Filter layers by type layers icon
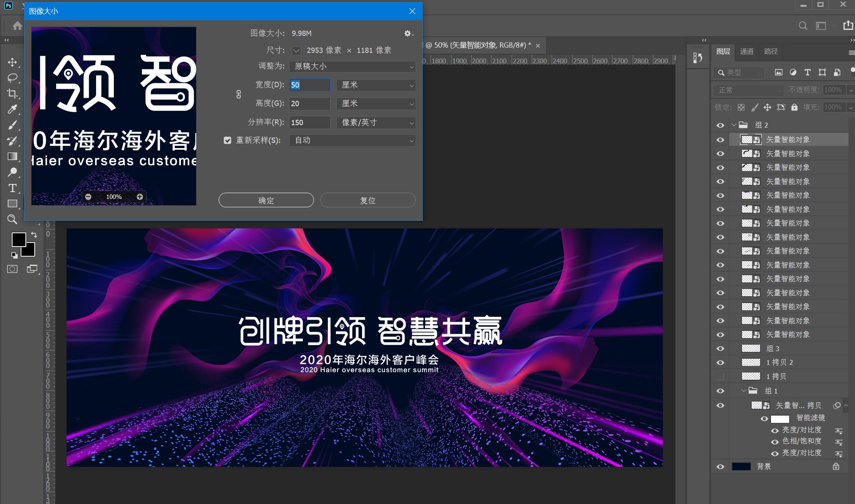This screenshot has height=504, width=855. [x=807, y=72]
